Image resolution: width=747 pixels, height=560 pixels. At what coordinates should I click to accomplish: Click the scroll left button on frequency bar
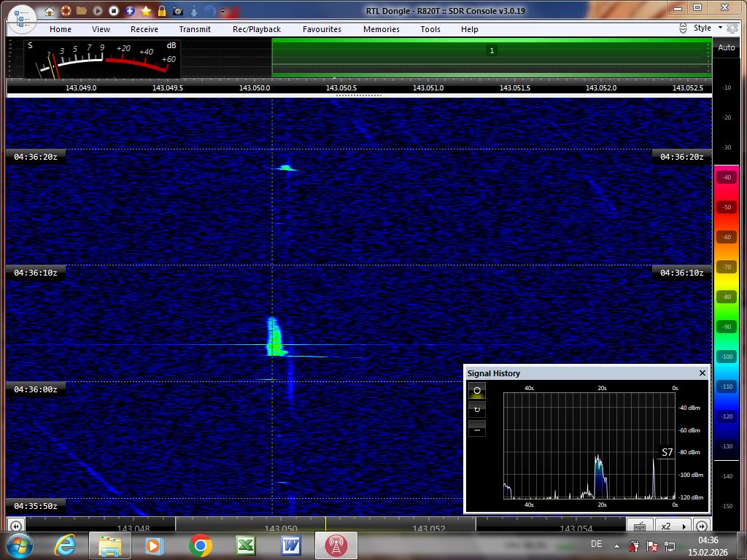(16, 526)
